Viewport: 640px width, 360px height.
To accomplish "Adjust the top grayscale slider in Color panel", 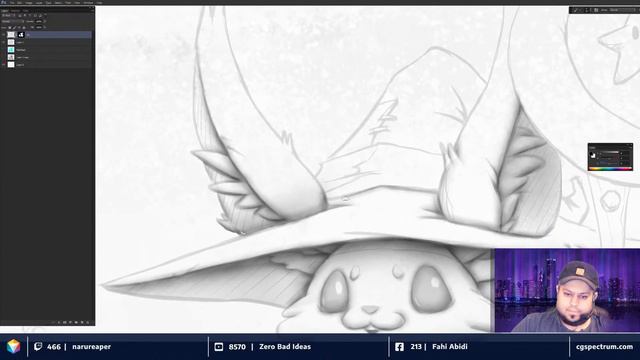I will 609,152.
